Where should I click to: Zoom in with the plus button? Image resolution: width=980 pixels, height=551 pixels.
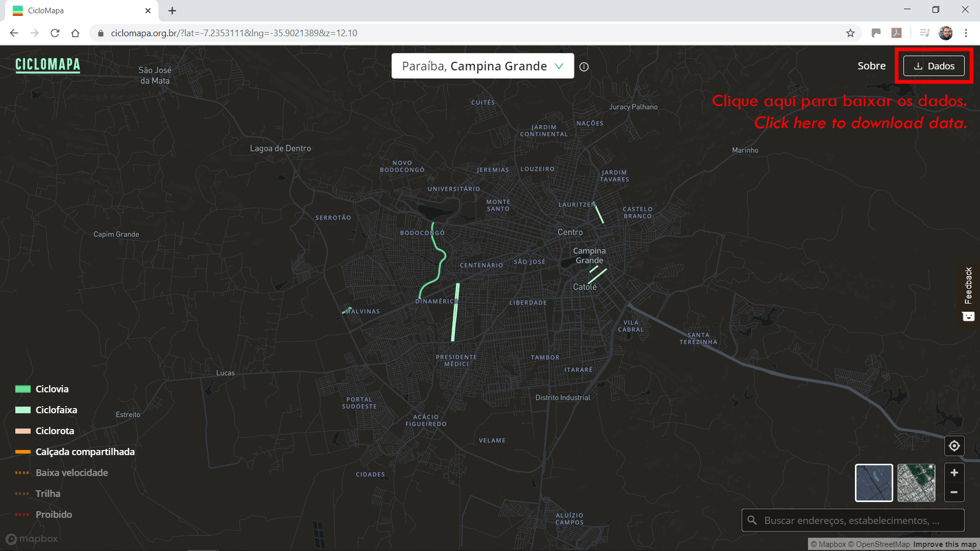954,473
